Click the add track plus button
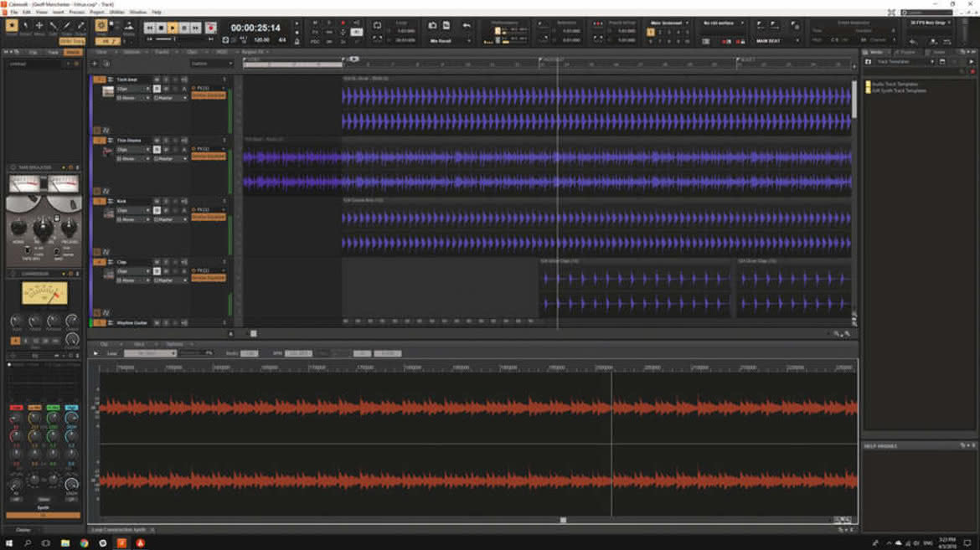This screenshot has height=550, width=980. pos(95,64)
